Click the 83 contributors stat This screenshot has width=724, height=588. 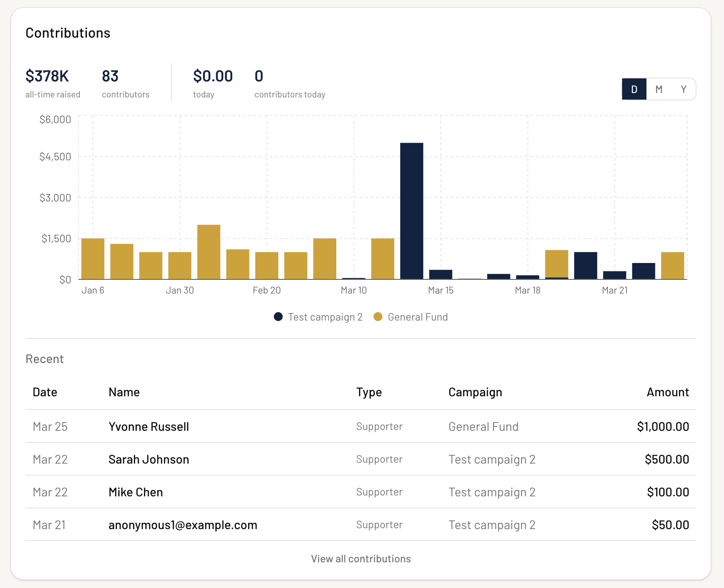(x=110, y=76)
